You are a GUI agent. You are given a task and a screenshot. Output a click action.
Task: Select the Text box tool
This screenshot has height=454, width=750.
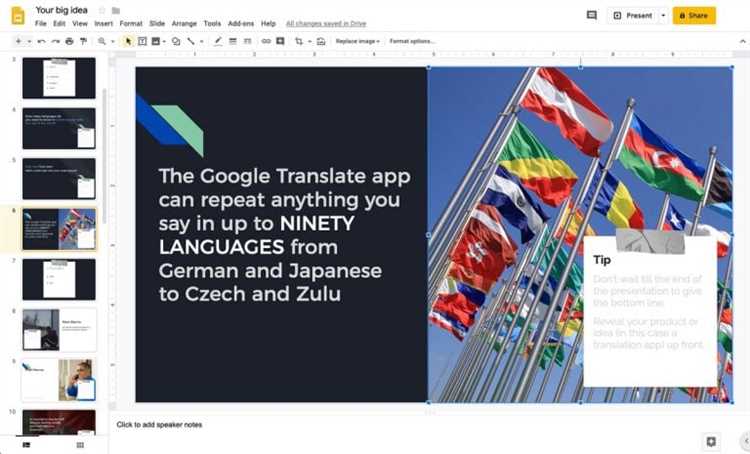[142, 41]
